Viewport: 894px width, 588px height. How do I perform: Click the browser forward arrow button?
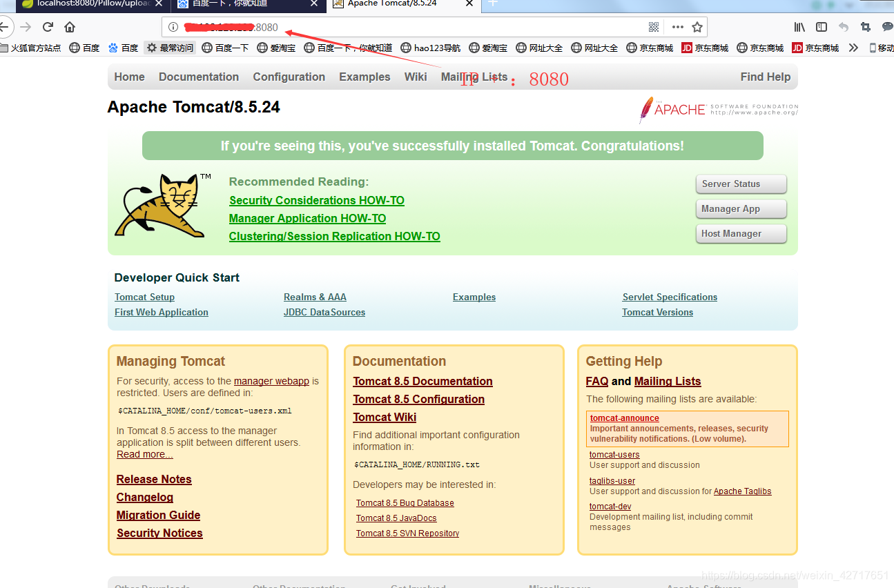(x=26, y=27)
